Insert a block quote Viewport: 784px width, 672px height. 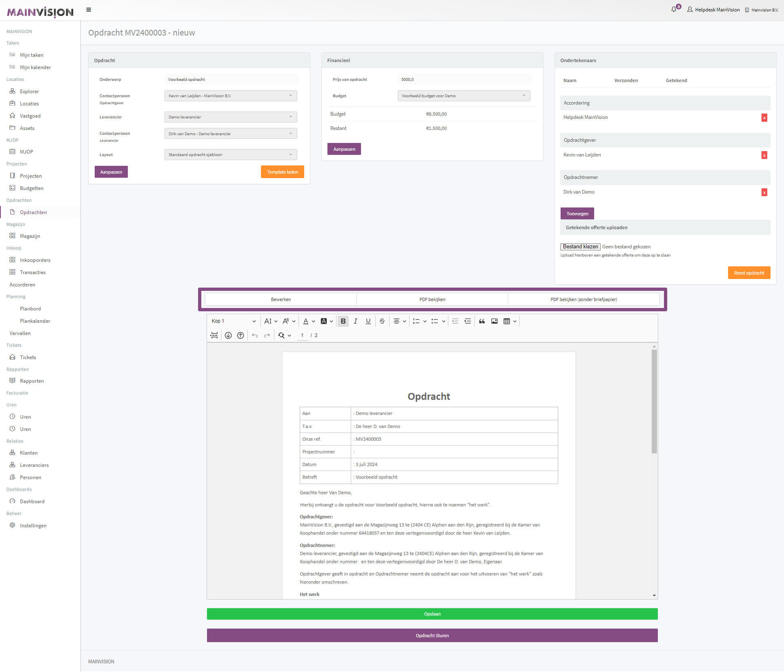click(x=482, y=321)
